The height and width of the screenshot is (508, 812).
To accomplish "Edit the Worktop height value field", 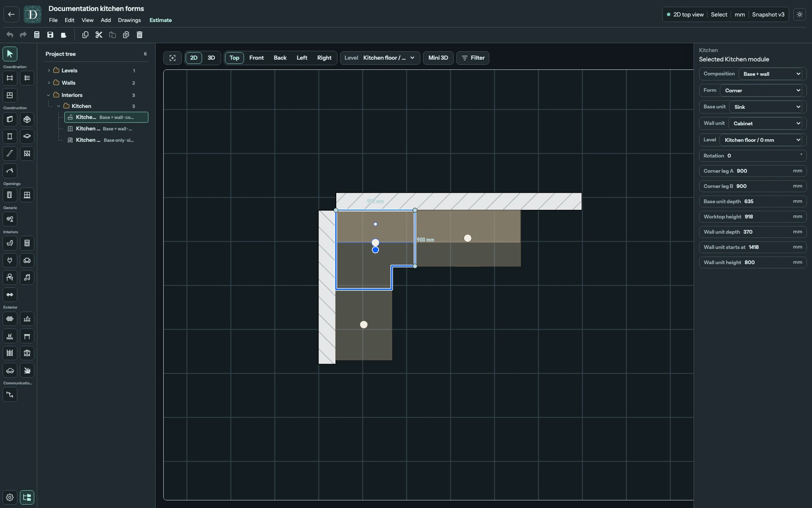I will point(753,217).
